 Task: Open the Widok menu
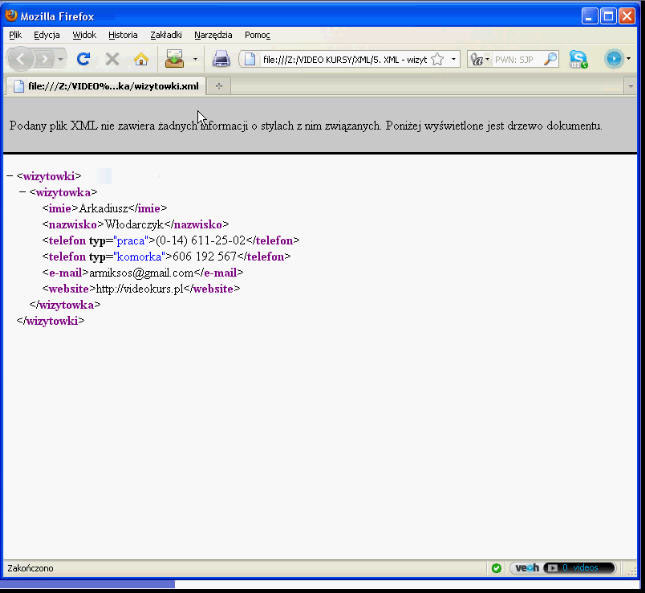pos(84,35)
